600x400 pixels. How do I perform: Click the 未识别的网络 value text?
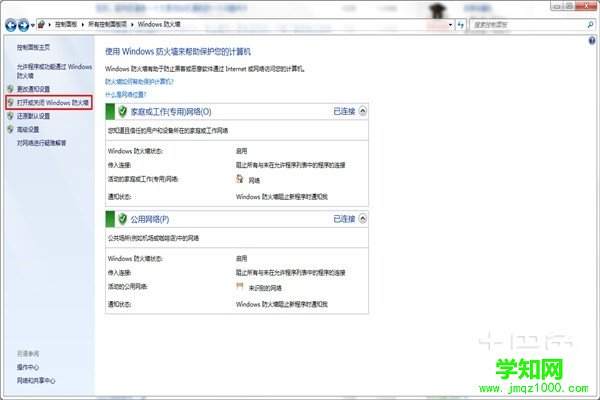click(265, 288)
